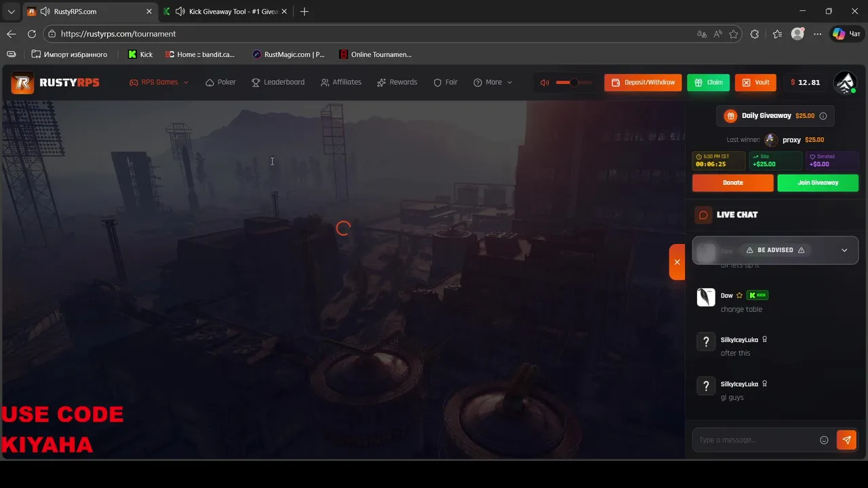Open the emoji picker in chat
The image size is (868, 488).
[x=824, y=440]
